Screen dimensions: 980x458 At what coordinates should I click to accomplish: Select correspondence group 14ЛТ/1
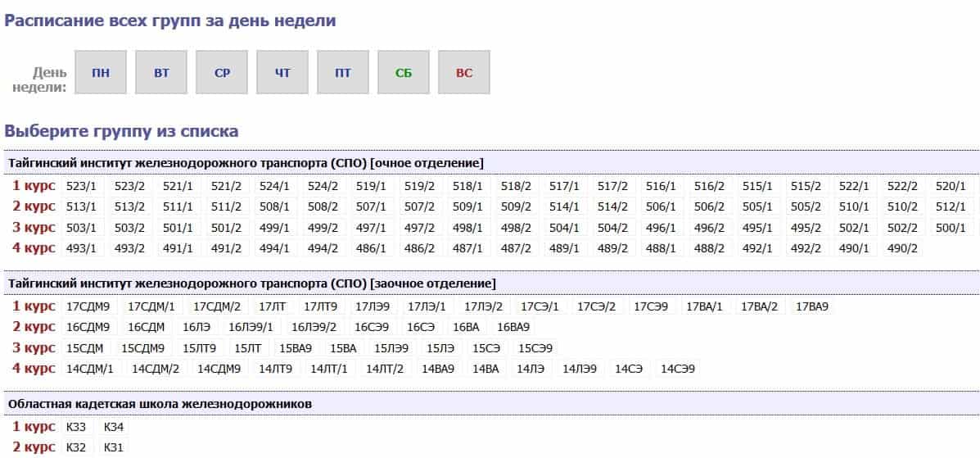tap(329, 370)
